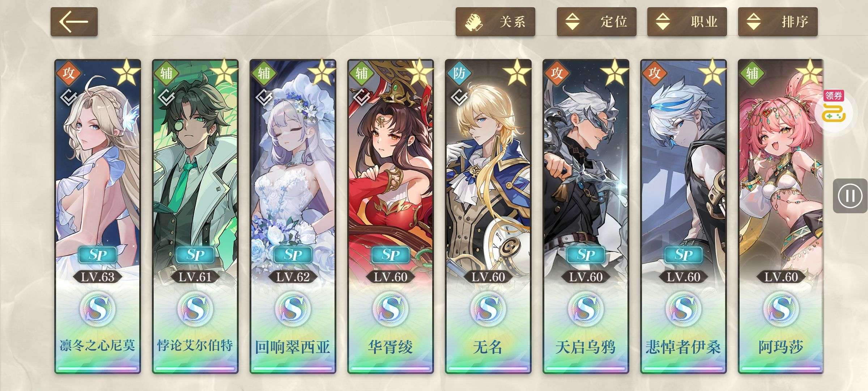Toggle the checkmark on 回响翠西亚 card
This screenshot has width=868, height=391.
tap(263, 97)
